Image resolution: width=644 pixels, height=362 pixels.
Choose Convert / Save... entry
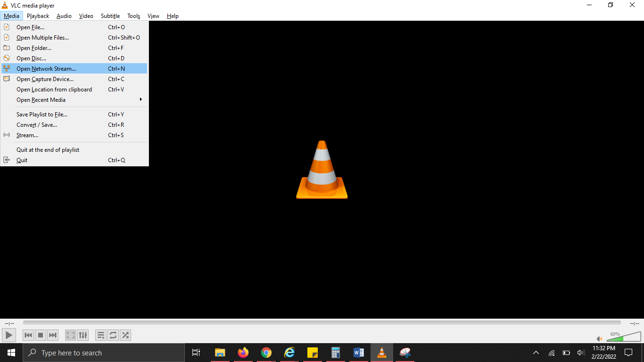tap(74, 125)
